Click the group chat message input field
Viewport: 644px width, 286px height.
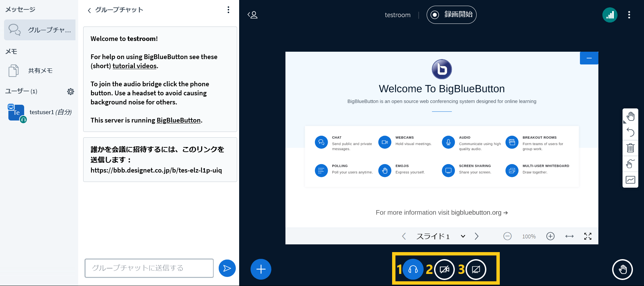click(149, 268)
